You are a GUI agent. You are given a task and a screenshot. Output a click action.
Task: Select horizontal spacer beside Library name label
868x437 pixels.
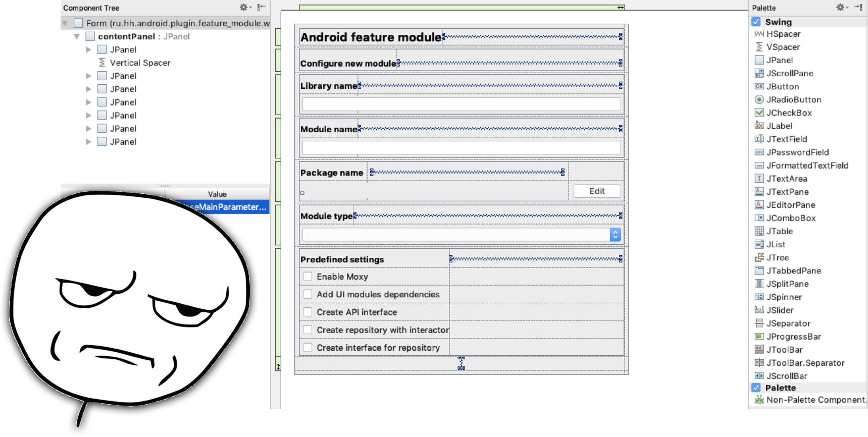point(490,85)
